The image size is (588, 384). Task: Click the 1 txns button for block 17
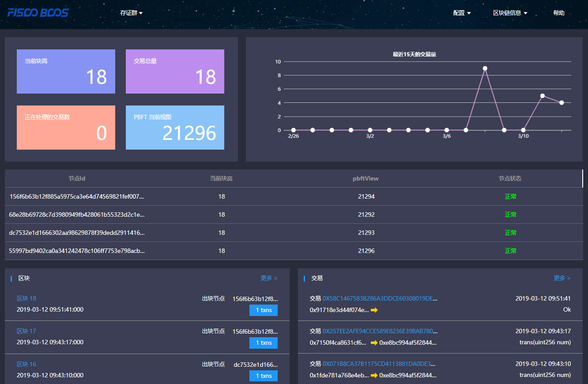point(264,343)
